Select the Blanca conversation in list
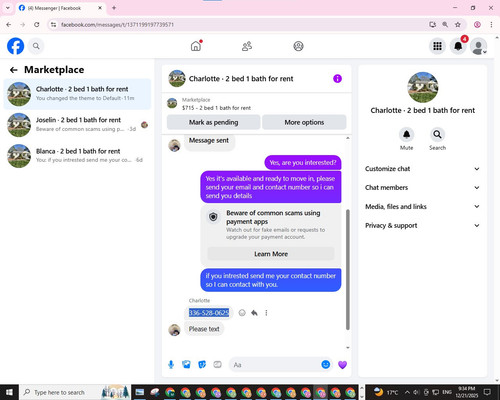The image size is (500, 400). click(x=77, y=156)
